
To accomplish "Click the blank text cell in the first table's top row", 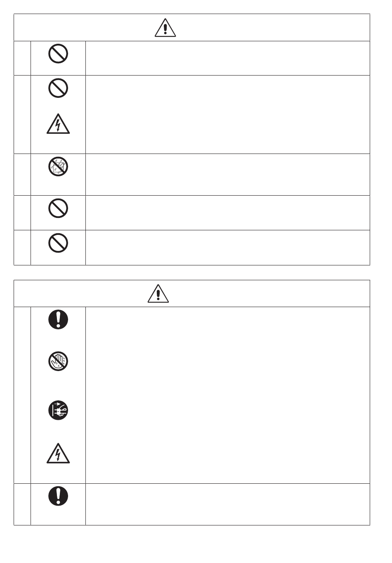I will (x=227, y=58).
